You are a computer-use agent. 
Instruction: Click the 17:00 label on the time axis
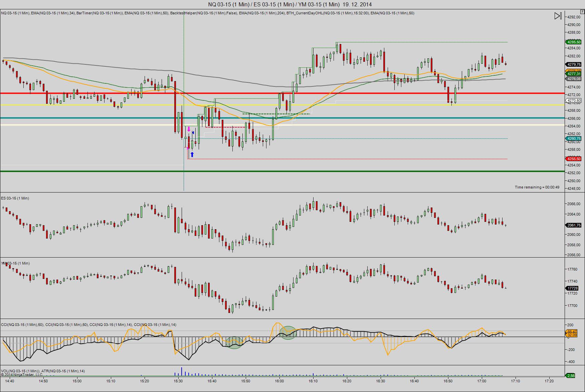[x=482, y=381]
